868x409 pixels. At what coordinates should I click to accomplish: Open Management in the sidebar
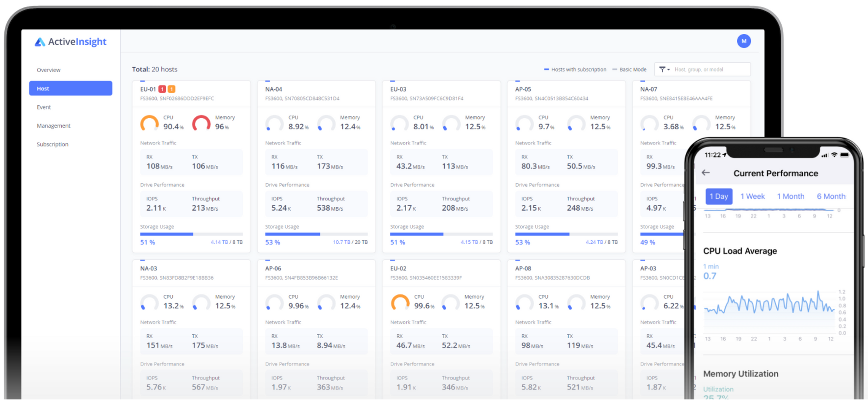pos(53,126)
